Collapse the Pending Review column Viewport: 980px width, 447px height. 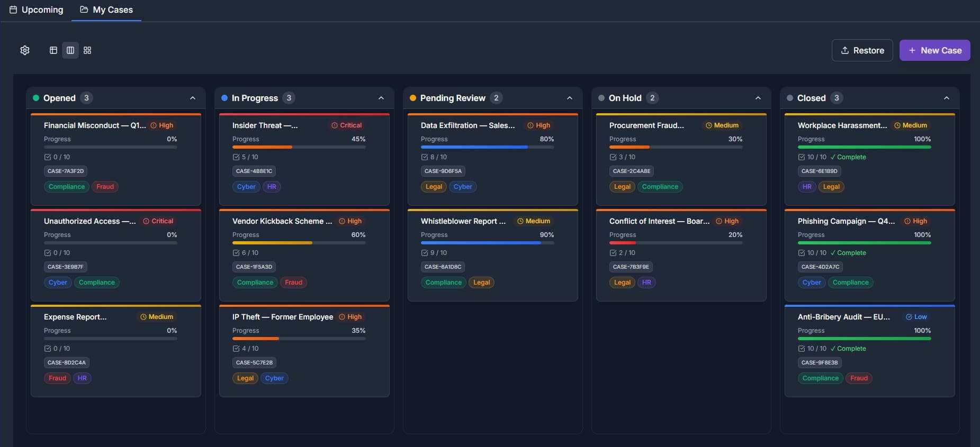point(570,98)
